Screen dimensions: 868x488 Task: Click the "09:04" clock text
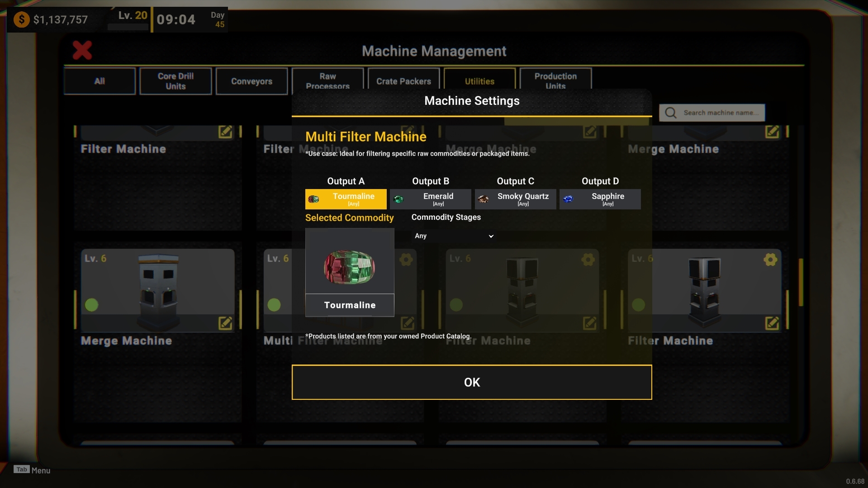pos(176,20)
